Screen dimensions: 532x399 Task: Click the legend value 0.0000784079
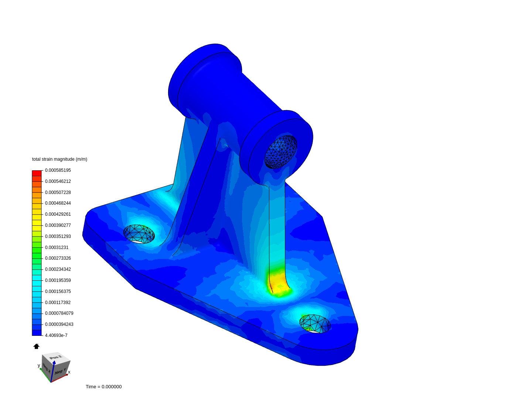59,313
